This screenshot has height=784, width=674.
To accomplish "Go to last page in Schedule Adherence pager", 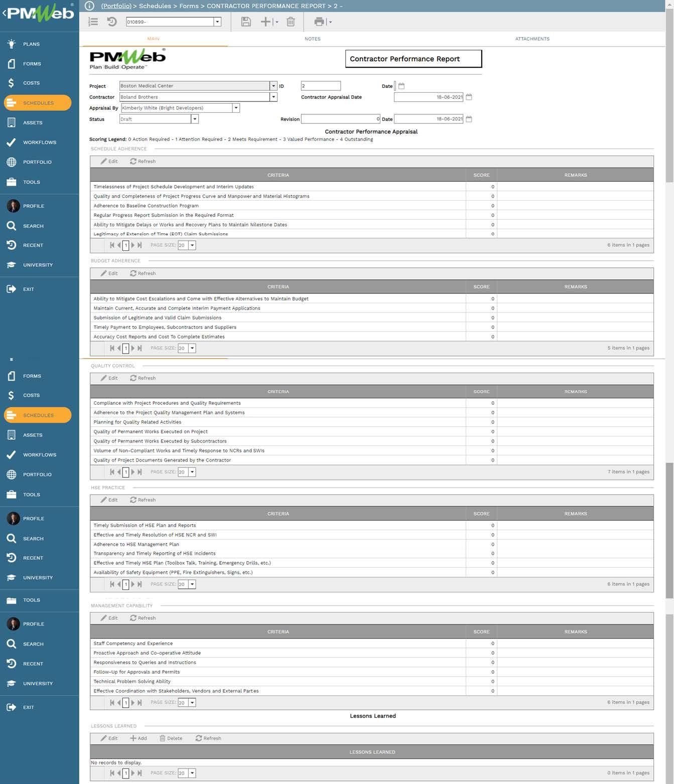I will [x=140, y=245].
